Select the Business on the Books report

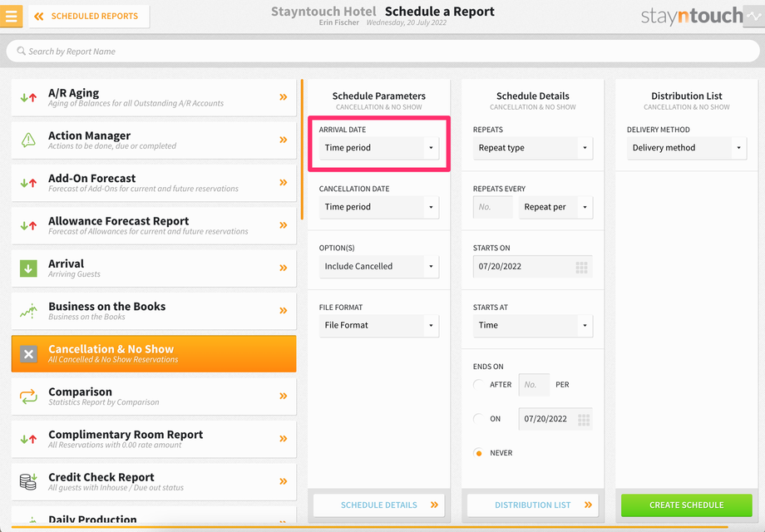(x=154, y=311)
